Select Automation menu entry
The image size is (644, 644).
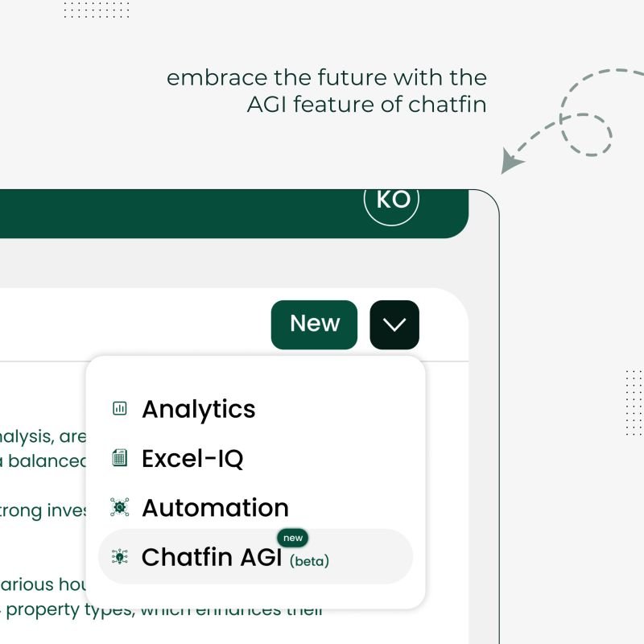(x=214, y=507)
